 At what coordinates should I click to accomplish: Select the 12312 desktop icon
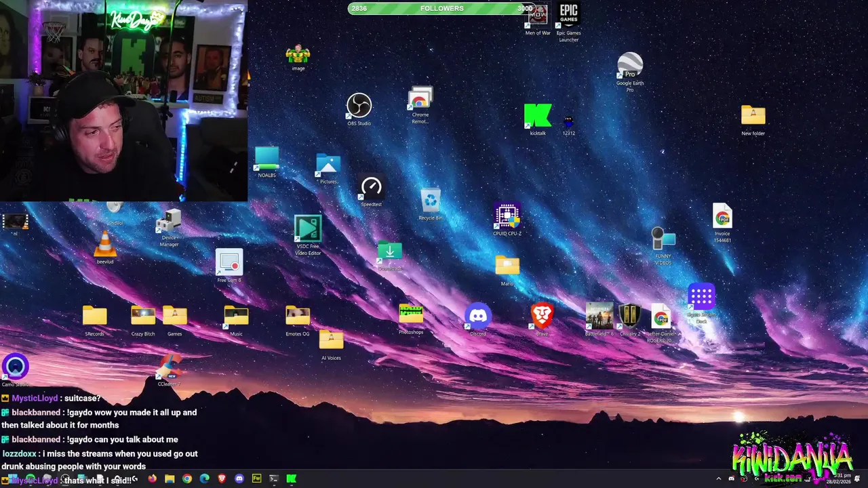click(x=568, y=123)
